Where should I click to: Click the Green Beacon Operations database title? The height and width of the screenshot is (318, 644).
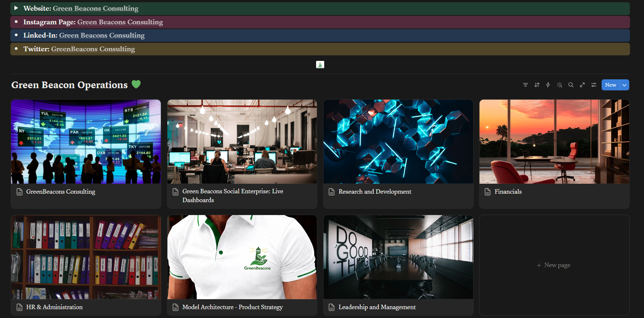click(69, 85)
